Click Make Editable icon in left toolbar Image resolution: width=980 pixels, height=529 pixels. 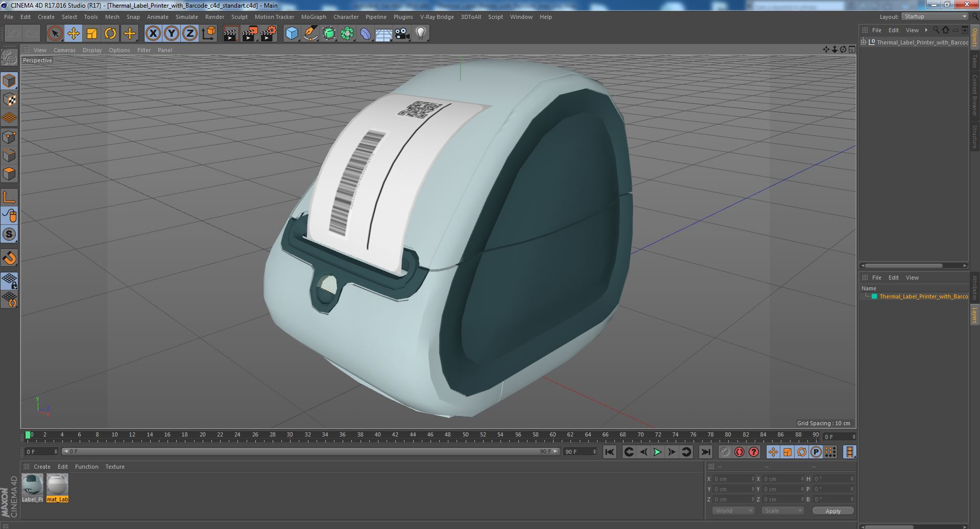pos(9,57)
